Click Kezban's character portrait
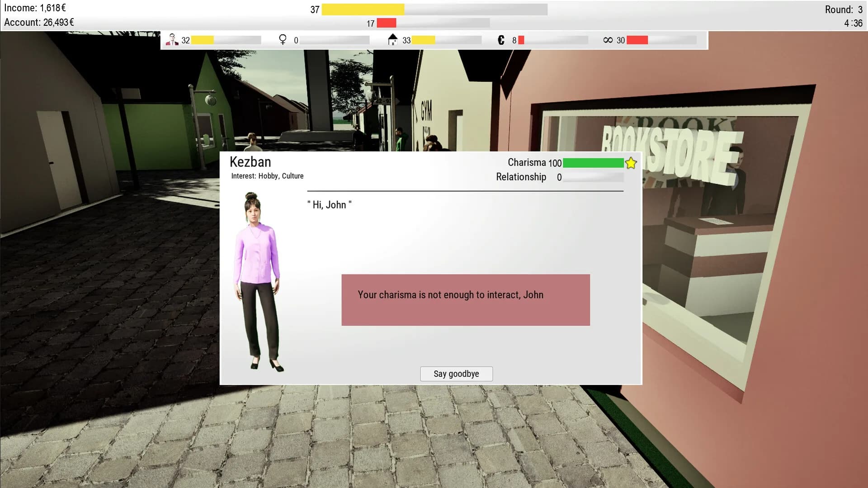The image size is (868, 488). (x=258, y=282)
